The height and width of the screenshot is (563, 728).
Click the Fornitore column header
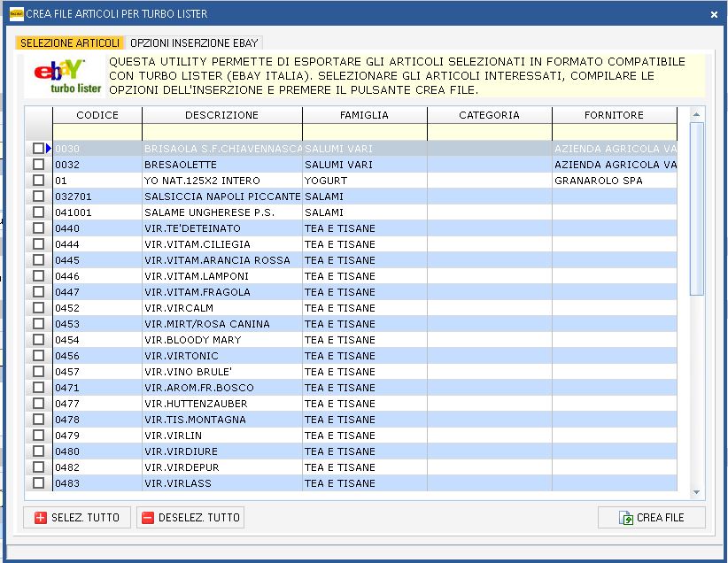(x=615, y=115)
